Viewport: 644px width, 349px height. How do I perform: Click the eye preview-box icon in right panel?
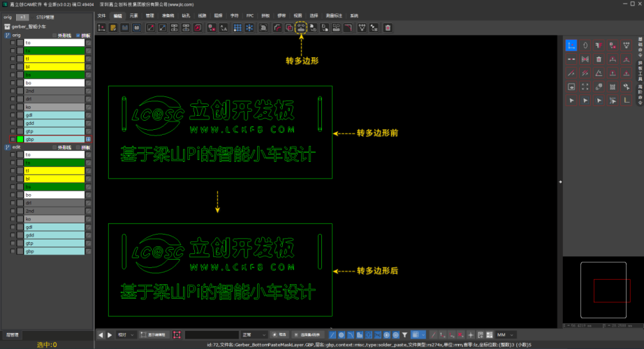click(x=571, y=87)
